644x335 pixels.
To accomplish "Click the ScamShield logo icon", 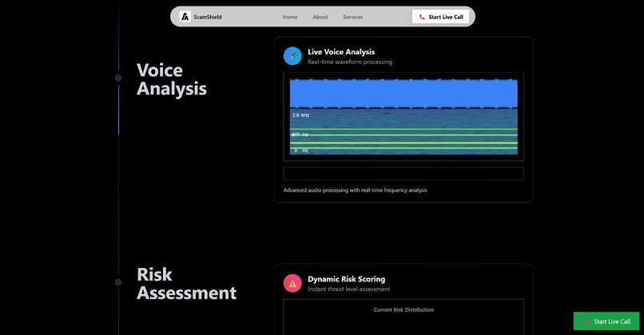I will [185, 17].
